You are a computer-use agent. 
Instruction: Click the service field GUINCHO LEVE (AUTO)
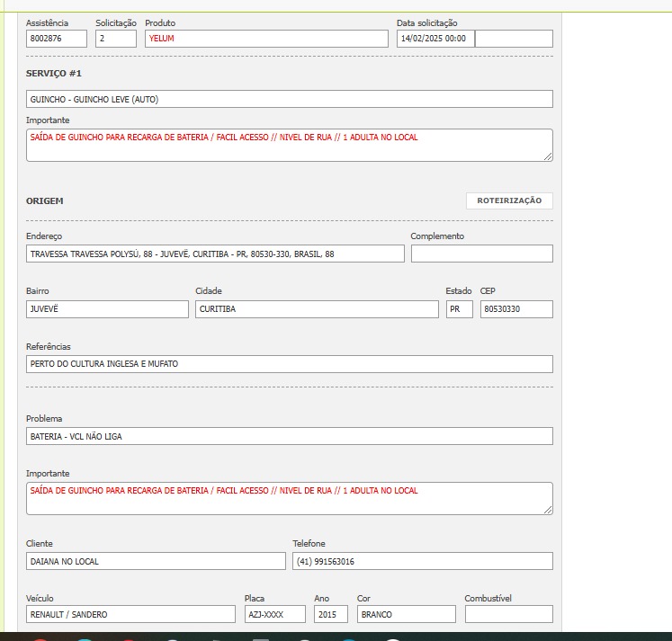(x=289, y=99)
